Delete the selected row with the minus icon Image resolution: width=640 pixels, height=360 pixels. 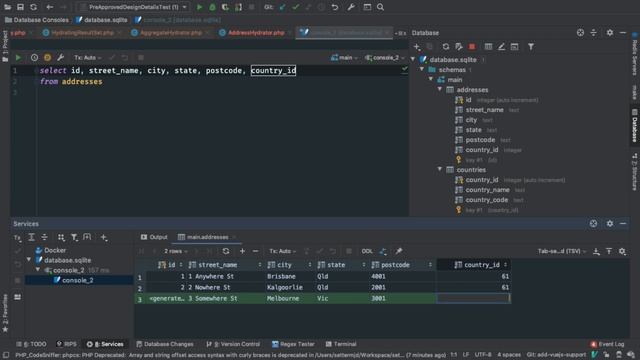[x=256, y=251]
